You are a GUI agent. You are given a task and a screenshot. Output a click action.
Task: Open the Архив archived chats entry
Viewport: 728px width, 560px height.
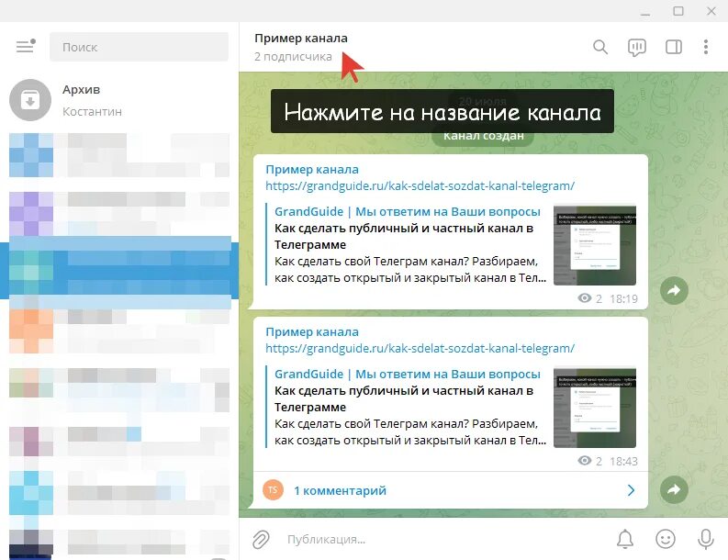point(119,100)
